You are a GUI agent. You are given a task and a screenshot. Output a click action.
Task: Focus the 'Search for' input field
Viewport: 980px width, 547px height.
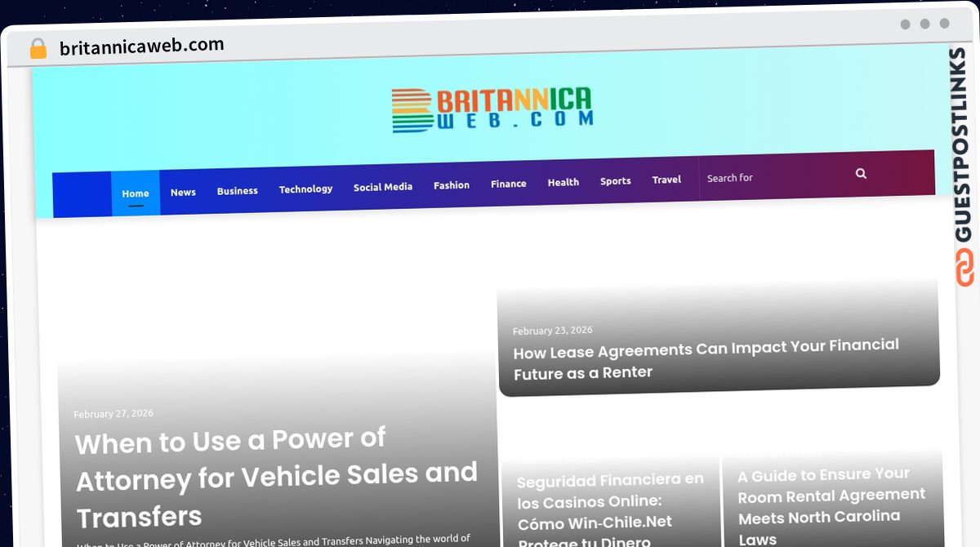(776, 176)
